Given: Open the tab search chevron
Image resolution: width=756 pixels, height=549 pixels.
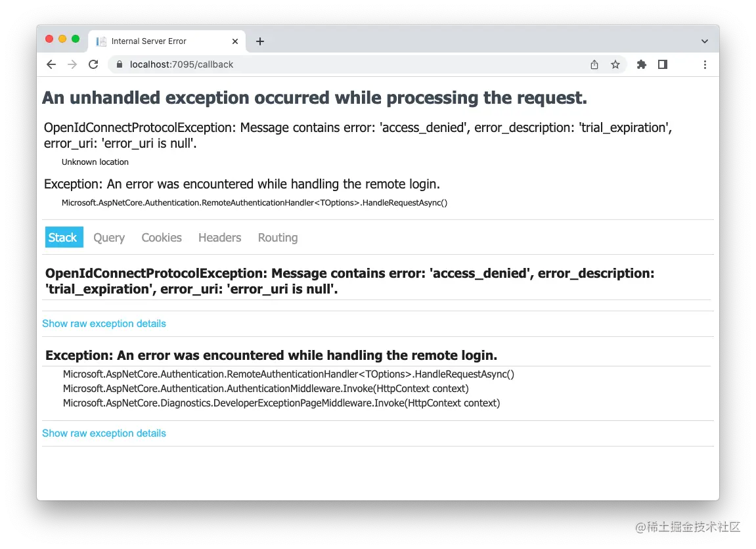Looking at the screenshot, I should 705,41.
